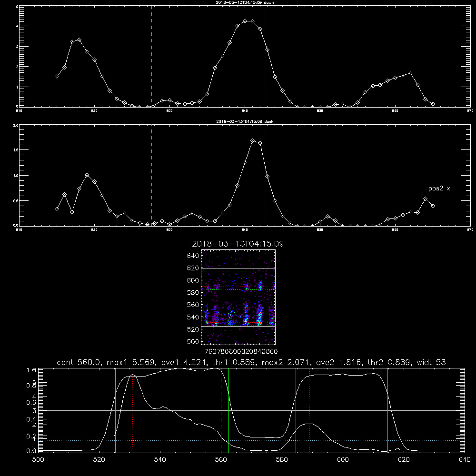
Task: Click image y-axis label 580
Action: 193,293
